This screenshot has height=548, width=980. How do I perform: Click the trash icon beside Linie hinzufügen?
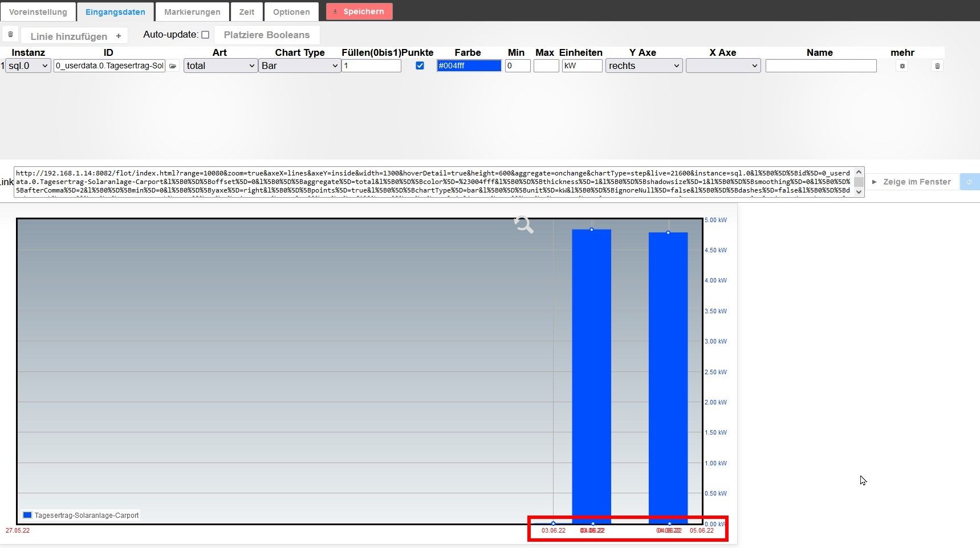click(x=10, y=35)
